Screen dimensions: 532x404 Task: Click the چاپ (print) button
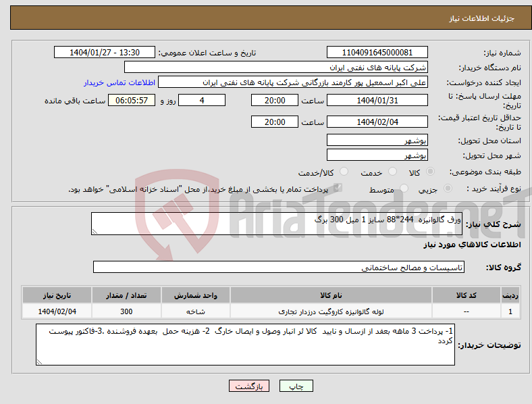296,386
